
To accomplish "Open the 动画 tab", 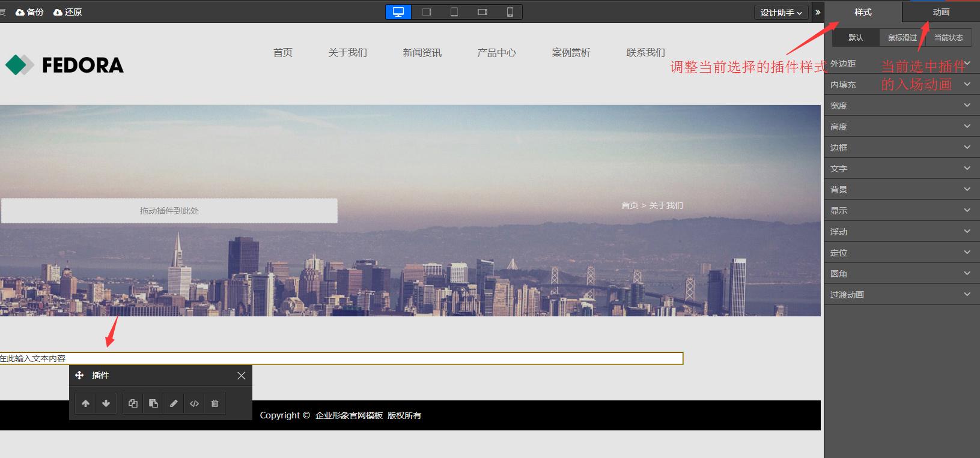I will [940, 12].
